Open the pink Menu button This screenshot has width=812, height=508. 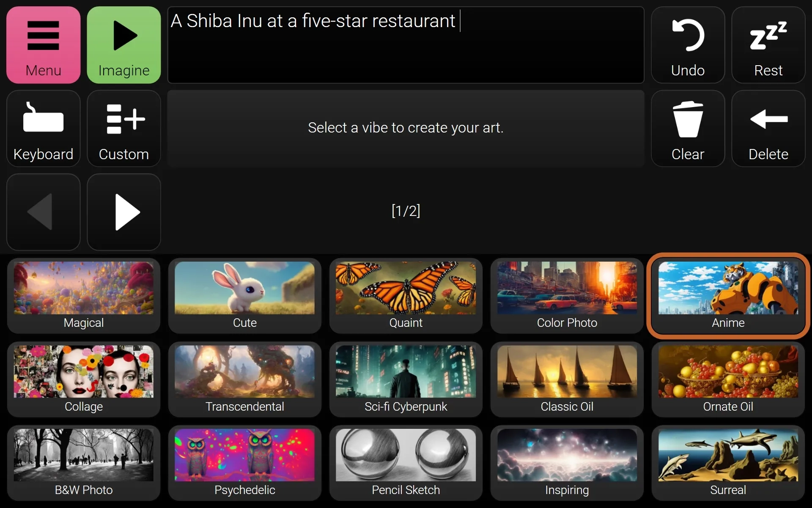pyautogui.click(x=43, y=45)
